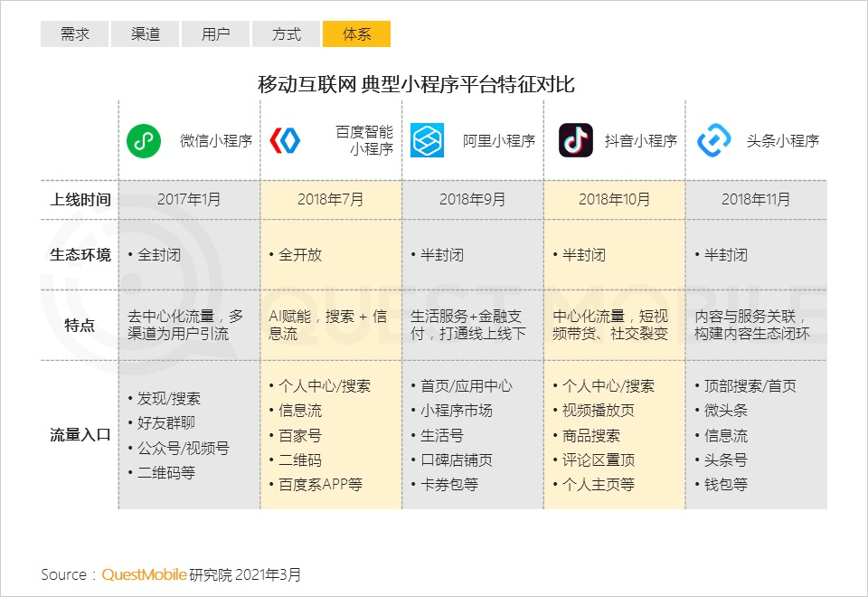Click the blue Alibaba mini program logo
Screen dimensions: 868x597
[427, 140]
